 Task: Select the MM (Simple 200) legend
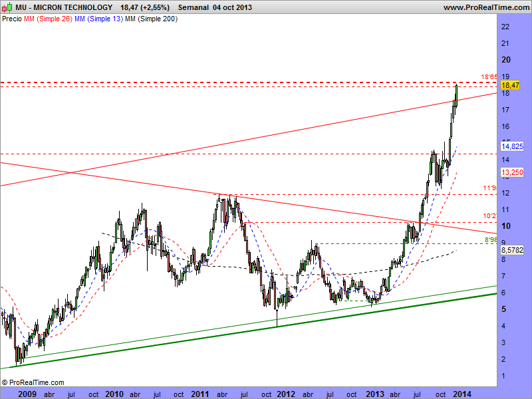click(x=152, y=19)
